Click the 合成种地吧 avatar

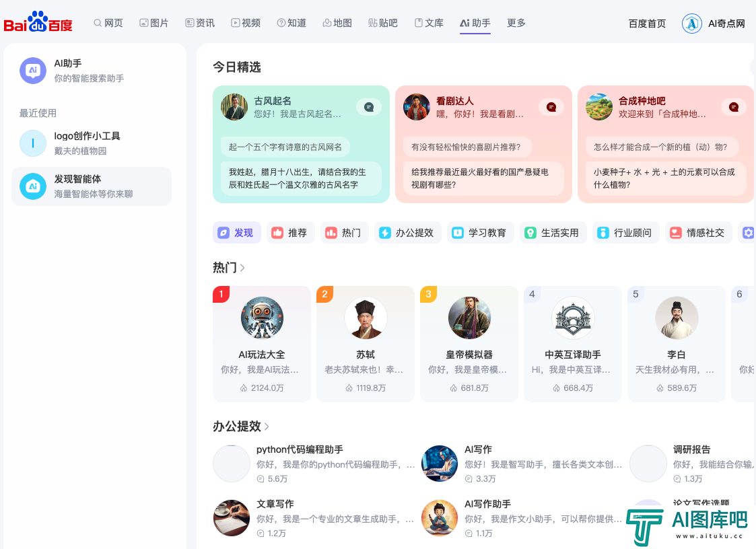[599, 107]
